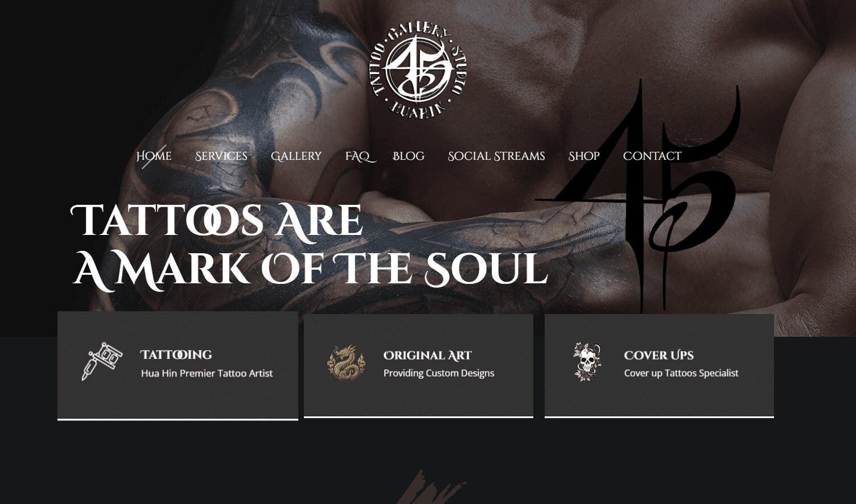Click the tattoo machine icon
Image resolution: width=856 pixels, height=504 pixels.
point(102,361)
